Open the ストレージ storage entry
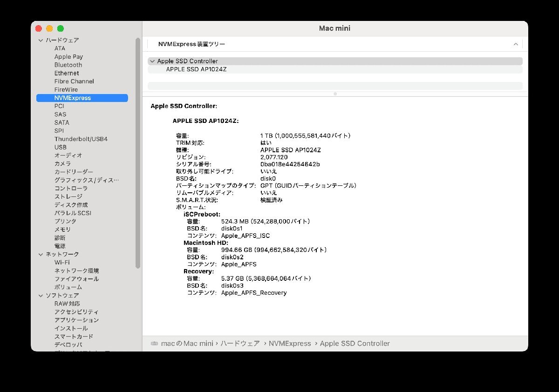This screenshot has width=559, height=392. coord(68,196)
